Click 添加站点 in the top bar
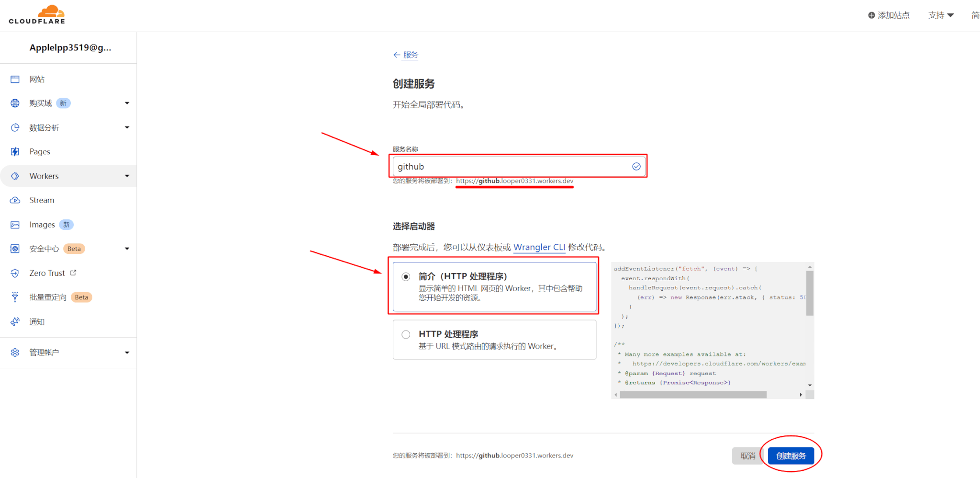The width and height of the screenshot is (980, 478). pos(889,15)
